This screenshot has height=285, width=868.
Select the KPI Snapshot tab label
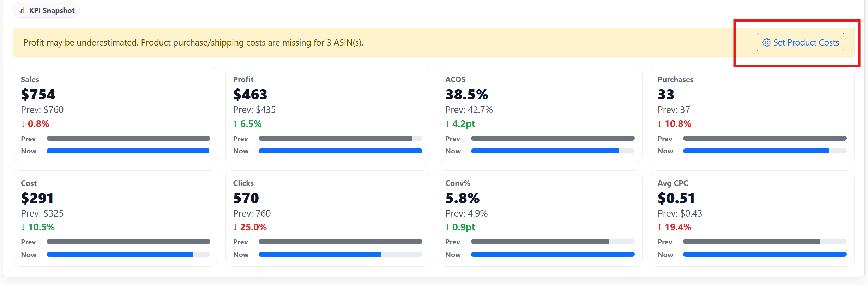click(52, 10)
